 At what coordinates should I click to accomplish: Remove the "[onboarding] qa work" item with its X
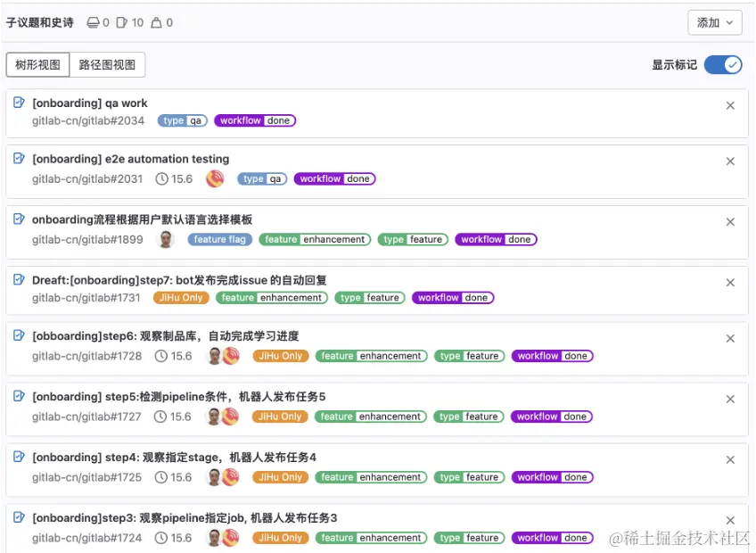pos(730,104)
